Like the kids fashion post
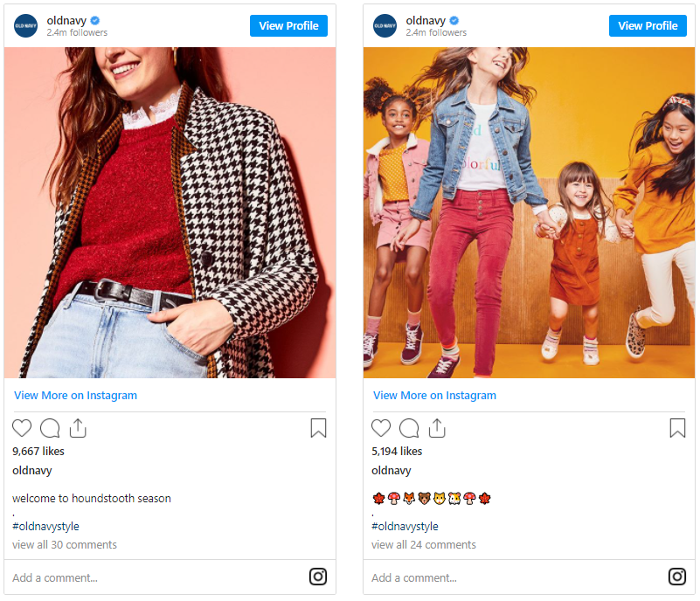 coord(381,428)
